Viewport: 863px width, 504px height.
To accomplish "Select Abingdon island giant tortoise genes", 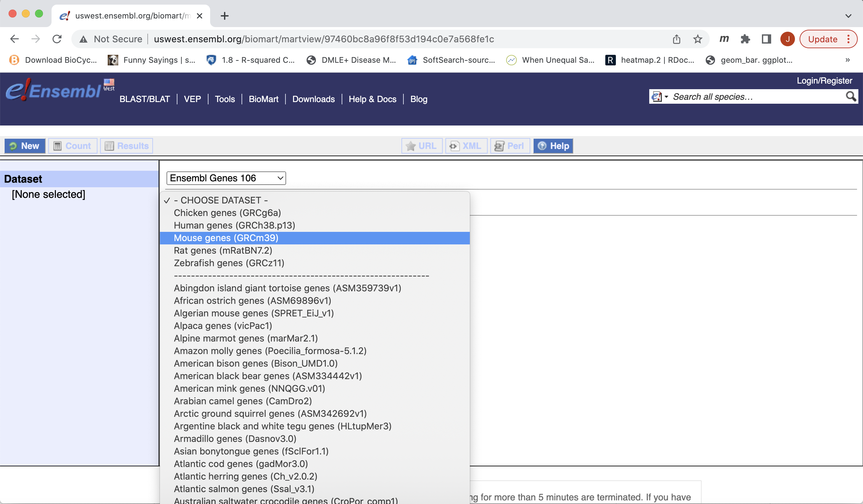I will click(x=315, y=288).
